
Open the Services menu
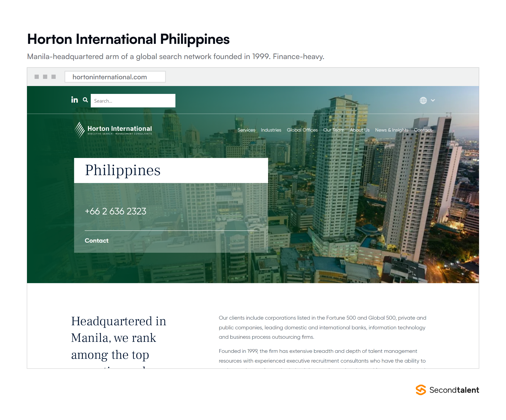pos(246,130)
